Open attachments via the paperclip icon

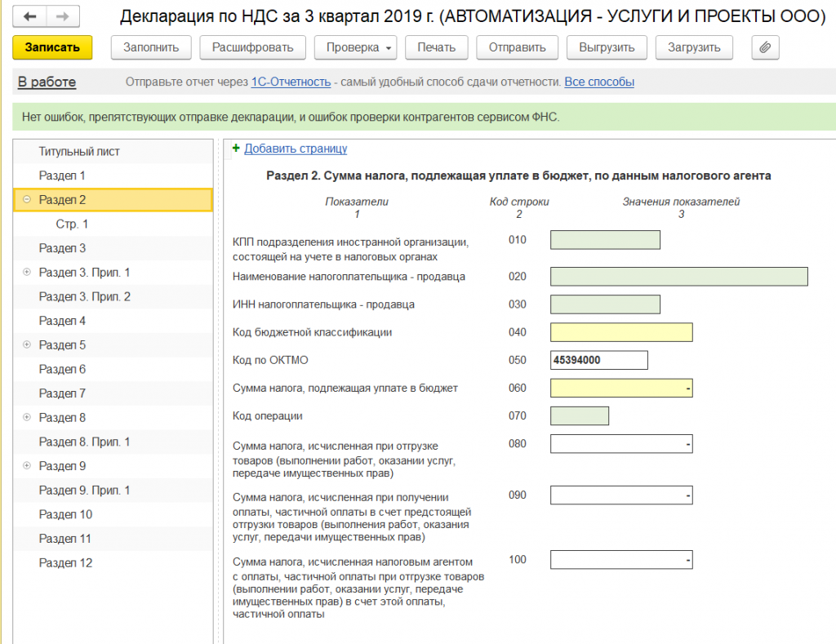(x=765, y=47)
